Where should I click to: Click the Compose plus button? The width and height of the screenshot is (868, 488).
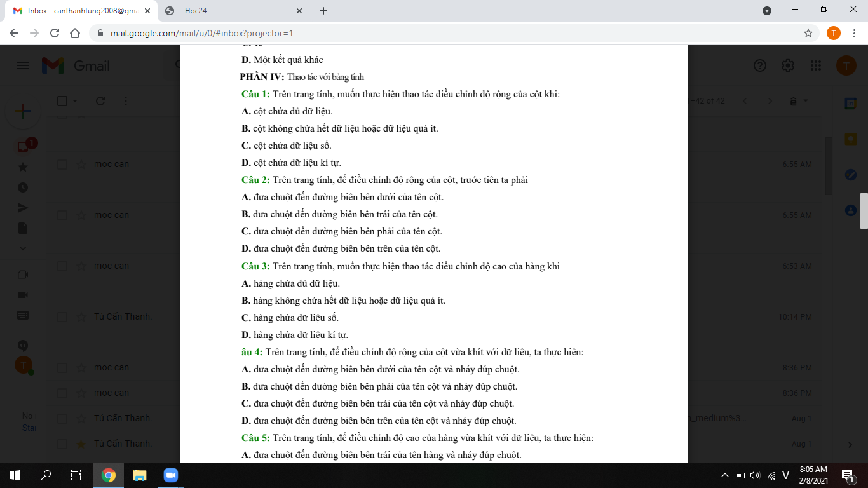pyautogui.click(x=22, y=112)
